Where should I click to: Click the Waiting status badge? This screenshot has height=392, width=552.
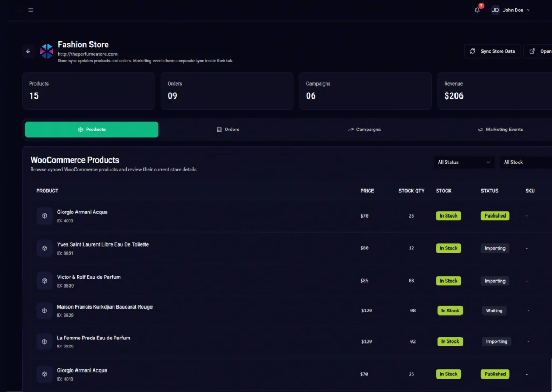494,311
